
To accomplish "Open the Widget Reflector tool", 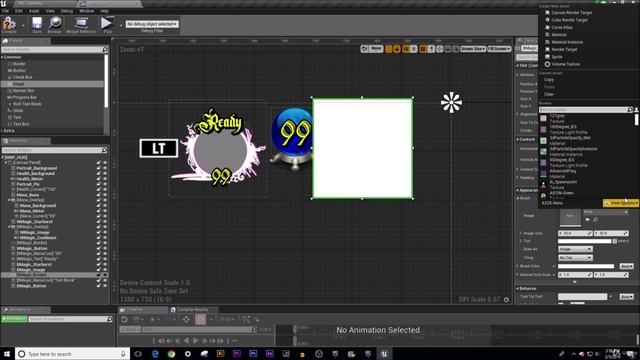I will (x=81, y=24).
